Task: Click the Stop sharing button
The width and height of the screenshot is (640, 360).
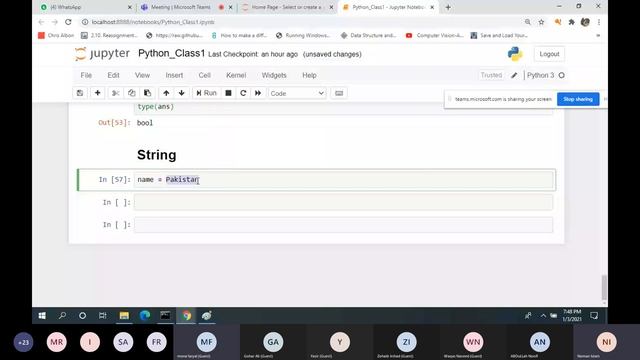Action: point(578,99)
